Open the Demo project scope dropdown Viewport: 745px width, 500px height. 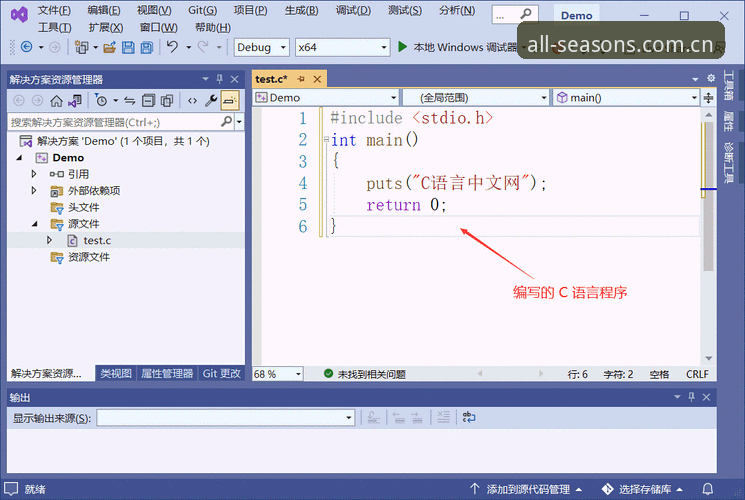coord(326,97)
